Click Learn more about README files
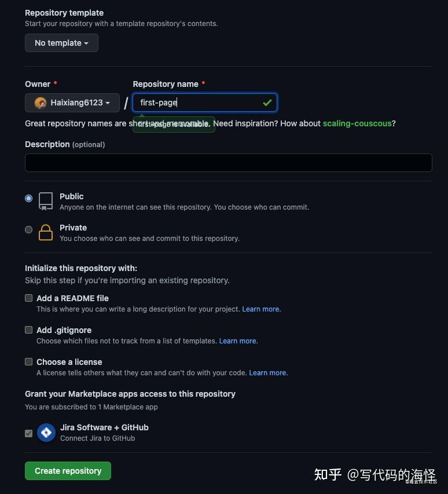Screen dimensions: 448x494 click(260, 309)
